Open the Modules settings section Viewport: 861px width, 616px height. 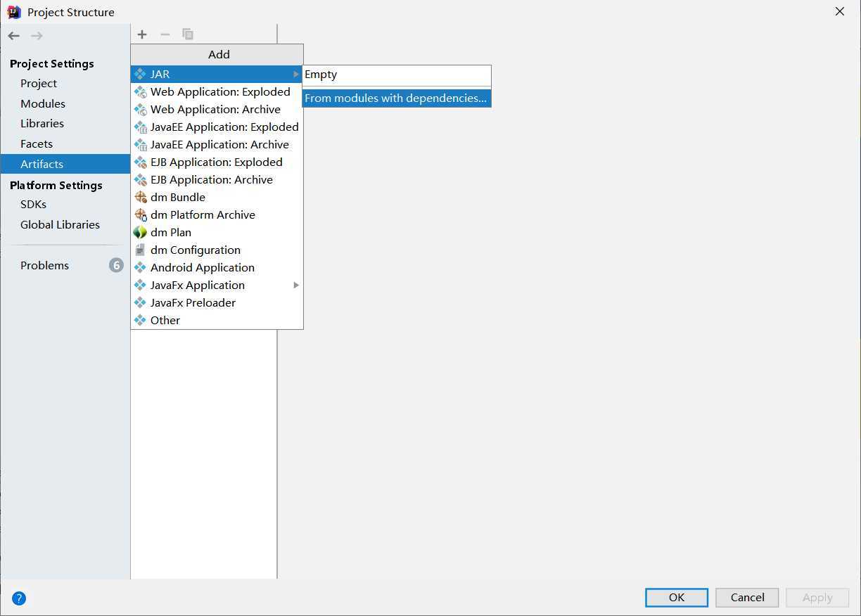pos(43,103)
